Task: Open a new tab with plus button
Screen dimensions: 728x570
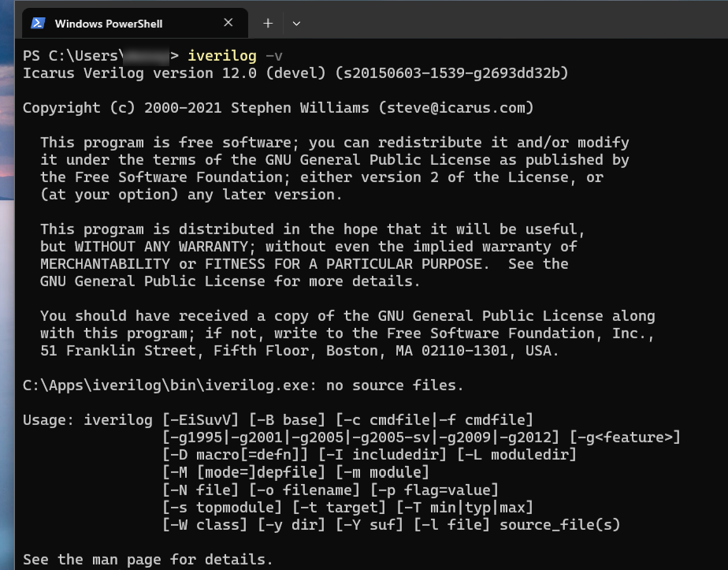Action: (268, 23)
